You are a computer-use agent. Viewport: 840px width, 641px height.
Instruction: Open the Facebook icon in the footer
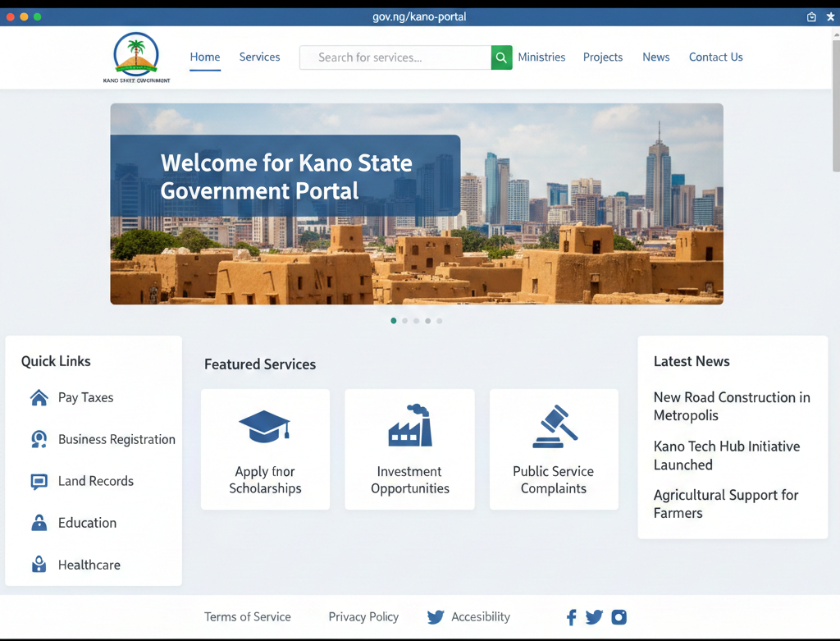(571, 616)
